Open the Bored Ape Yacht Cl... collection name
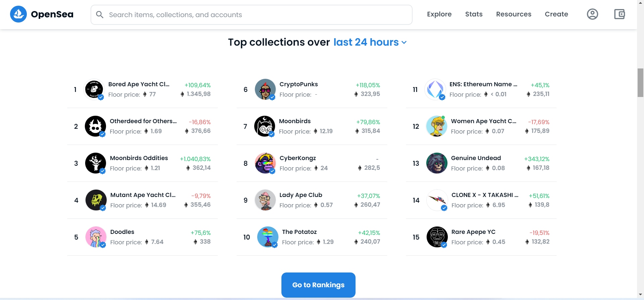 (x=139, y=84)
